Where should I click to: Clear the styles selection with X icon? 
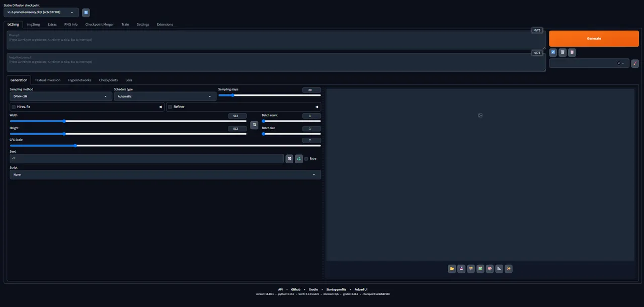[x=619, y=63]
